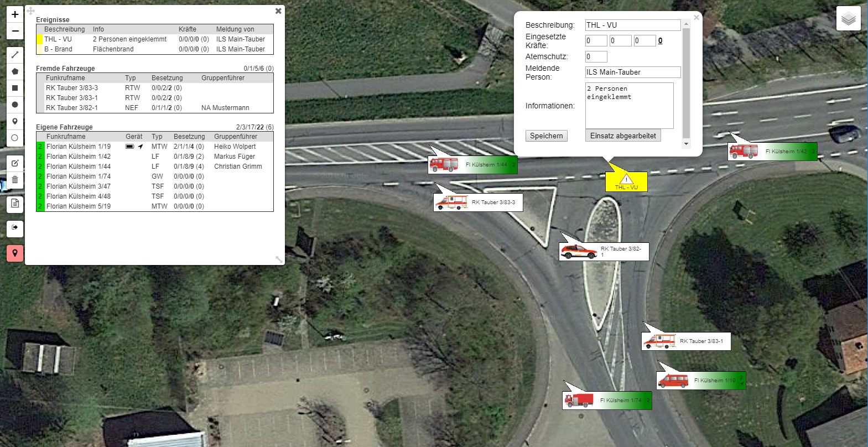The height and width of the screenshot is (447, 868).
Task: Zoom out of the map
Action: tap(15, 31)
